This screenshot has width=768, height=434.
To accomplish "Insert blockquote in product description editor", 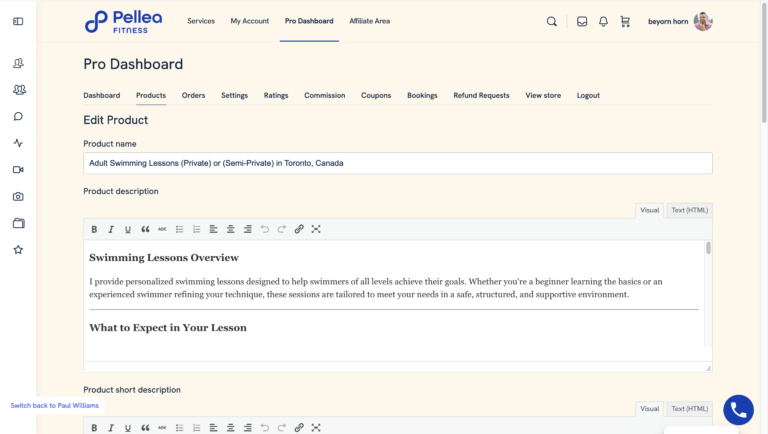I will 145,229.
